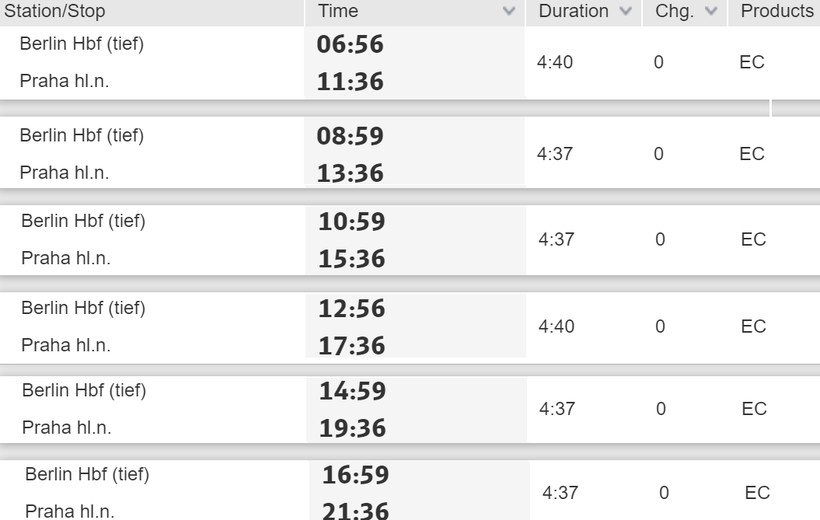The width and height of the screenshot is (820, 520).
Task: Click the Duration column header label
Action: click(573, 12)
